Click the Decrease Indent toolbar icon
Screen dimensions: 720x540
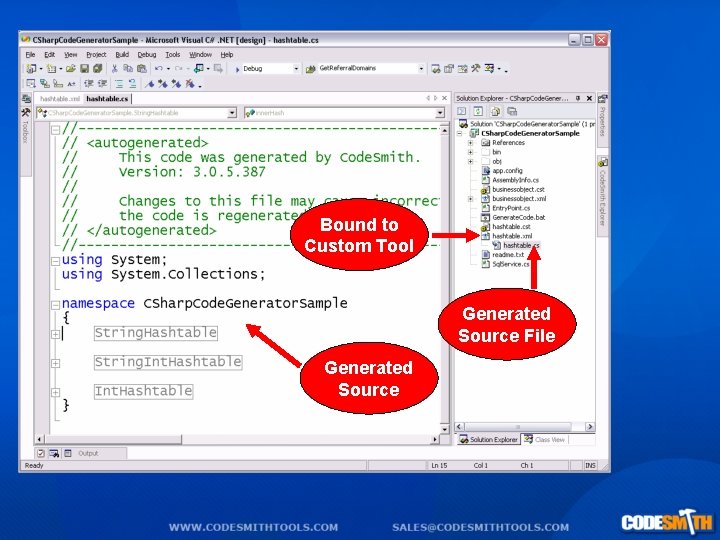[88, 84]
